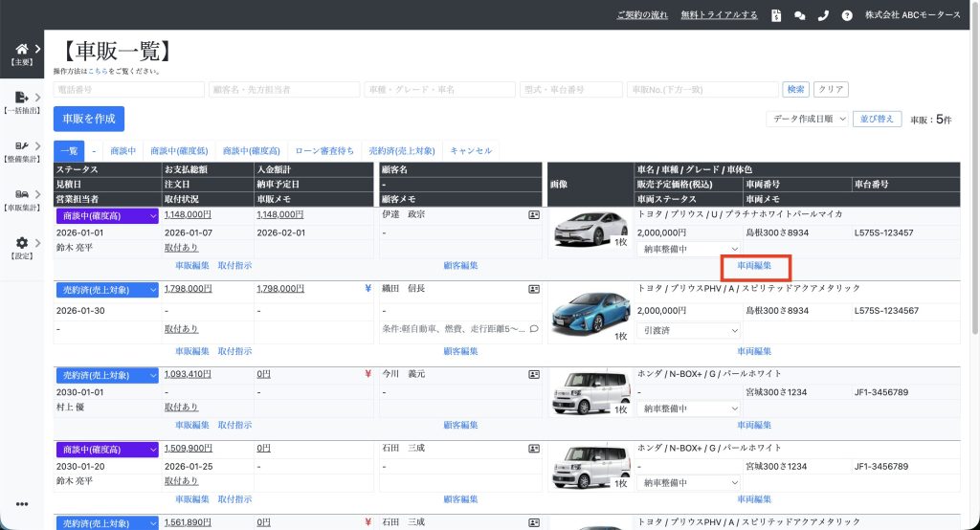
Task: Click the home icon in sidebar
Action: (22, 49)
